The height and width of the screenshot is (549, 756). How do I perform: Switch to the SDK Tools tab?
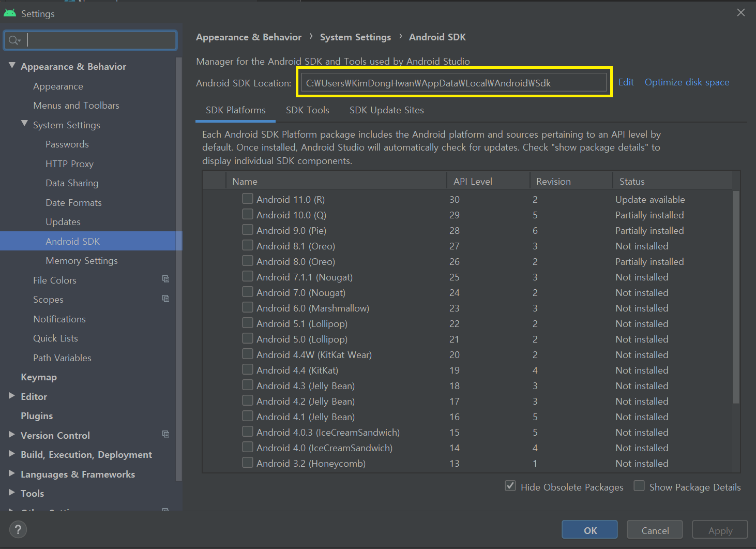click(x=308, y=110)
